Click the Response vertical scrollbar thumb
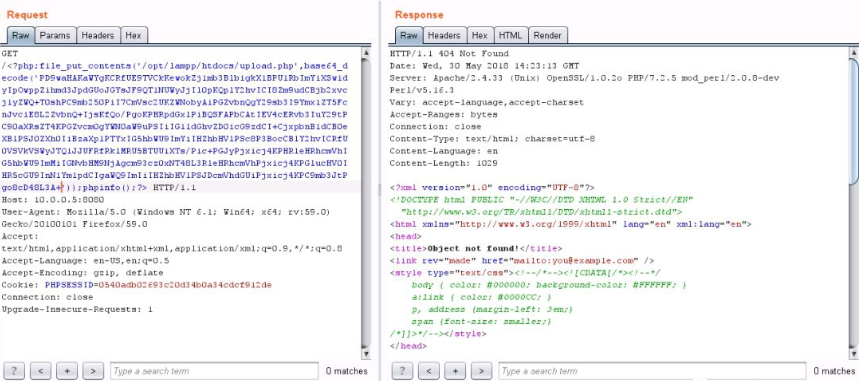The height and width of the screenshot is (381, 859). [x=854, y=121]
